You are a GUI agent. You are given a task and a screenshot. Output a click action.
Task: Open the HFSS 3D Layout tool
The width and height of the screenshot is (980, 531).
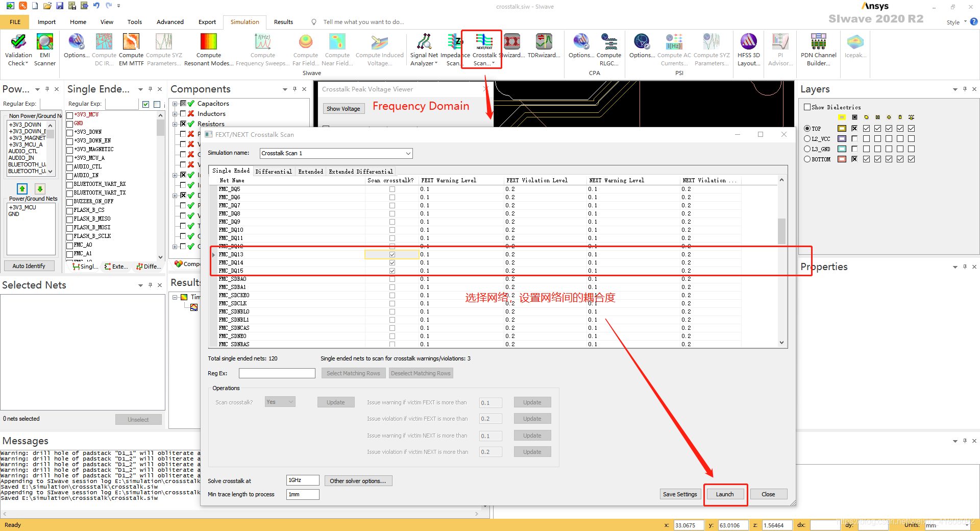pos(749,50)
